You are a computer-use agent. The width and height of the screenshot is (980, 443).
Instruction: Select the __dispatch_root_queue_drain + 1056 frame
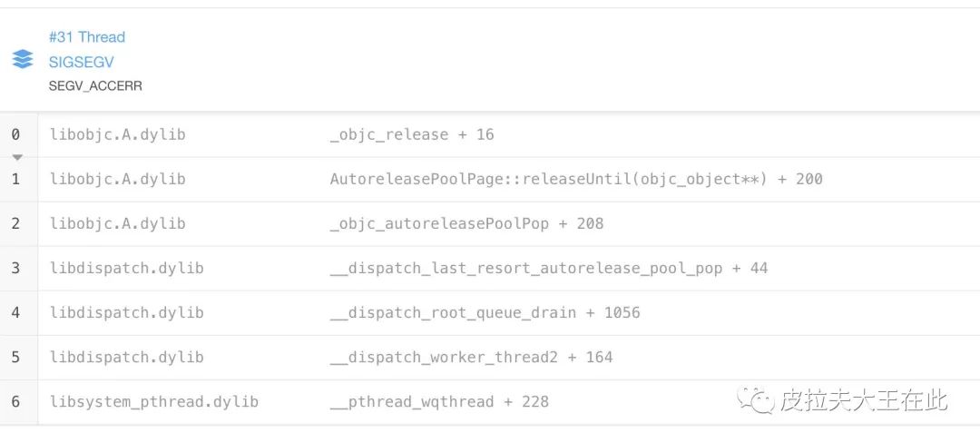point(485,312)
